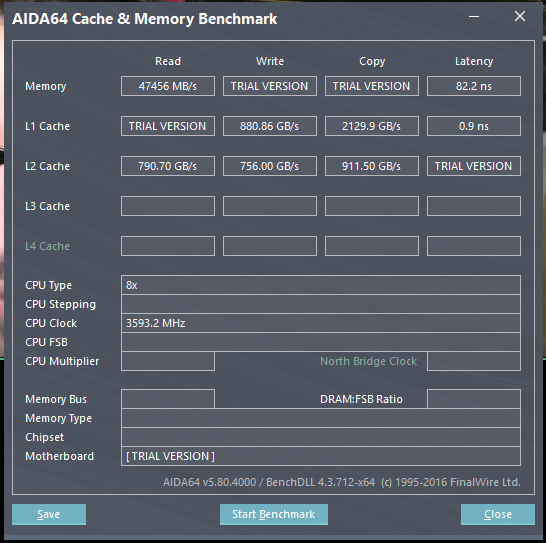Select Memory Latency value 82.2 ns
The width and height of the screenshot is (546, 543).
(474, 86)
